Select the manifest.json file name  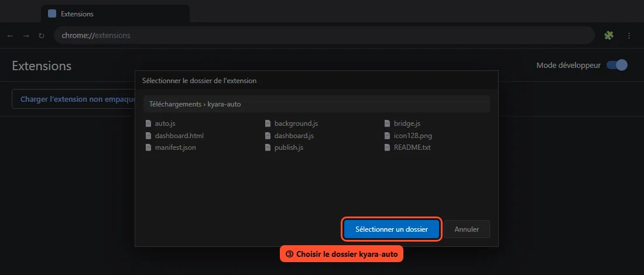click(176, 147)
